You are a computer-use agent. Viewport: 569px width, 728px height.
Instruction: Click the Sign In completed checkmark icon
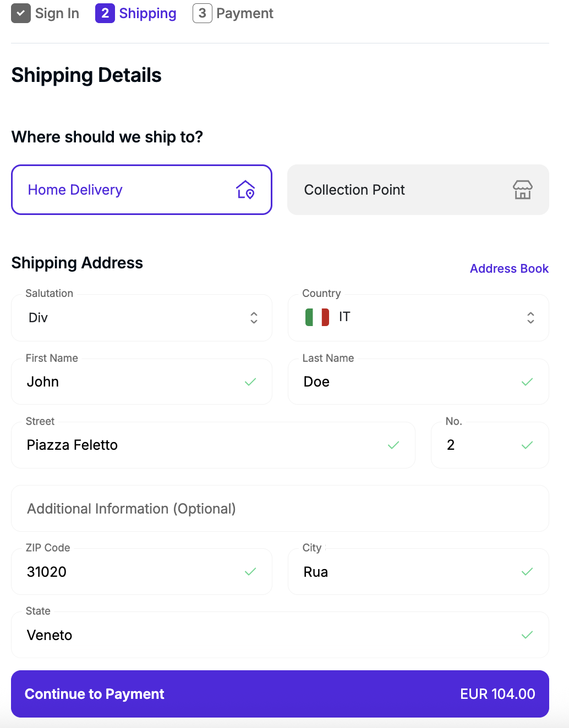(21, 13)
